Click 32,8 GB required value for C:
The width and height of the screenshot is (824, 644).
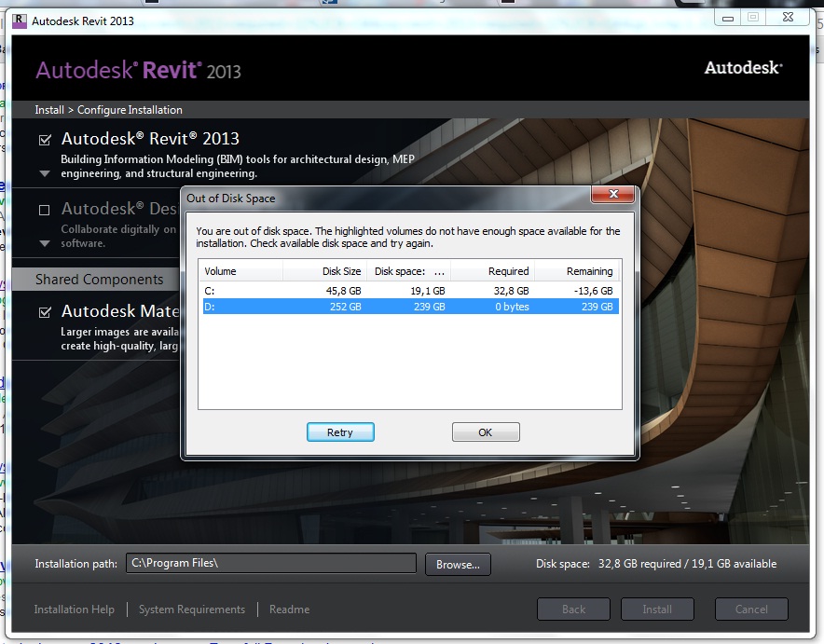[511, 291]
